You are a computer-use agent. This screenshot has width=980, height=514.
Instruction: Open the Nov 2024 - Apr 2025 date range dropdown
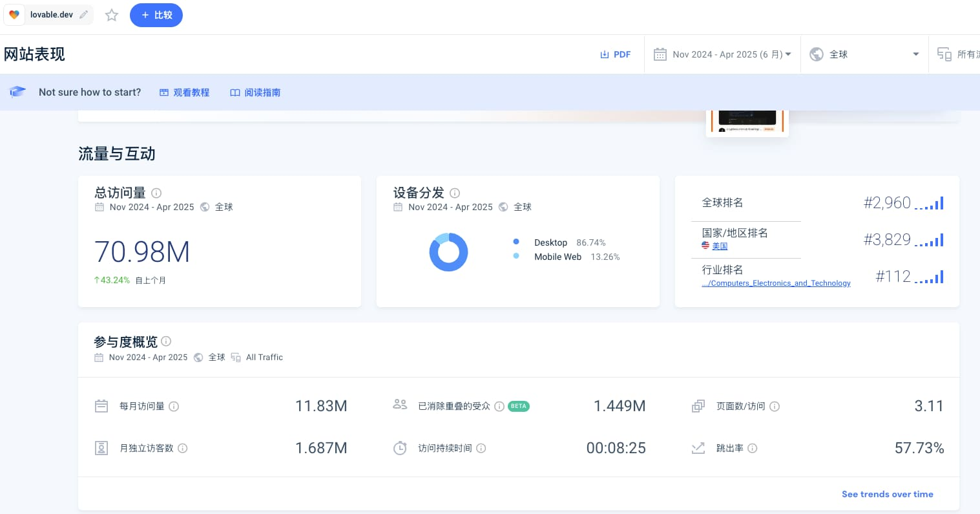[x=722, y=54]
